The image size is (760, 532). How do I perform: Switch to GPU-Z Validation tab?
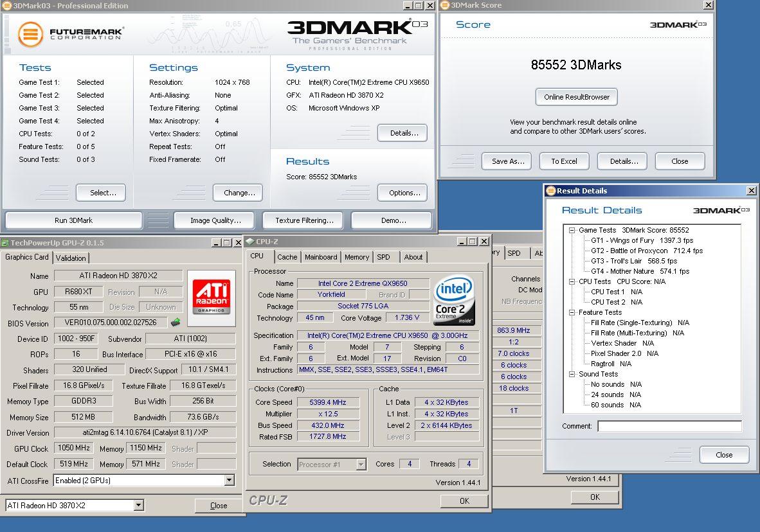click(x=71, y=258)
